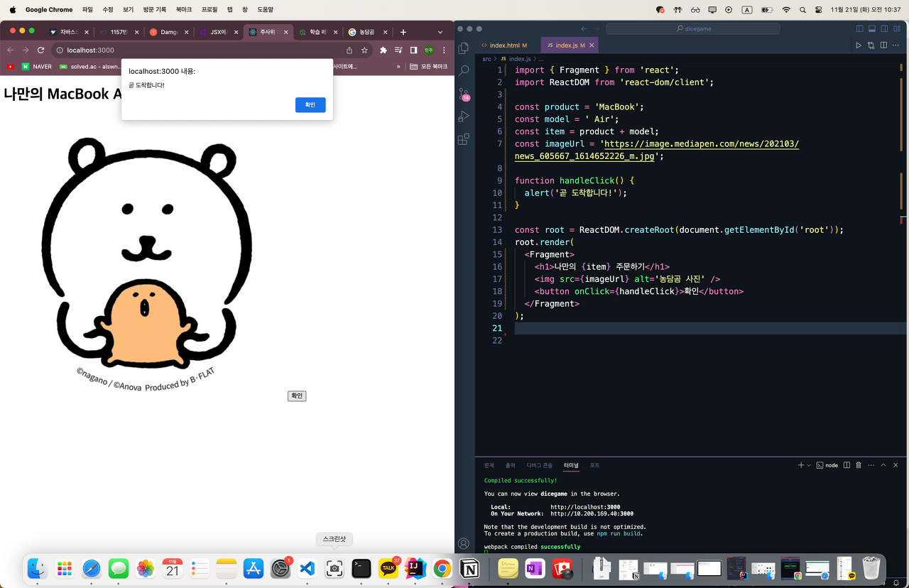The image size is (909, 588).
Task: Open the image URL link in line 7
Action: pyautogui.click(x=657, y=150)
